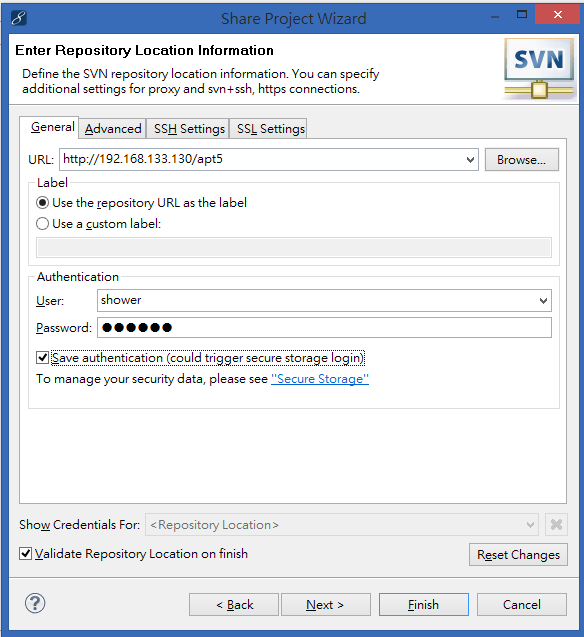The image size is (584, 637).
Task: Click the Enter Repository Location Information heading
Action: coord(144,50)
